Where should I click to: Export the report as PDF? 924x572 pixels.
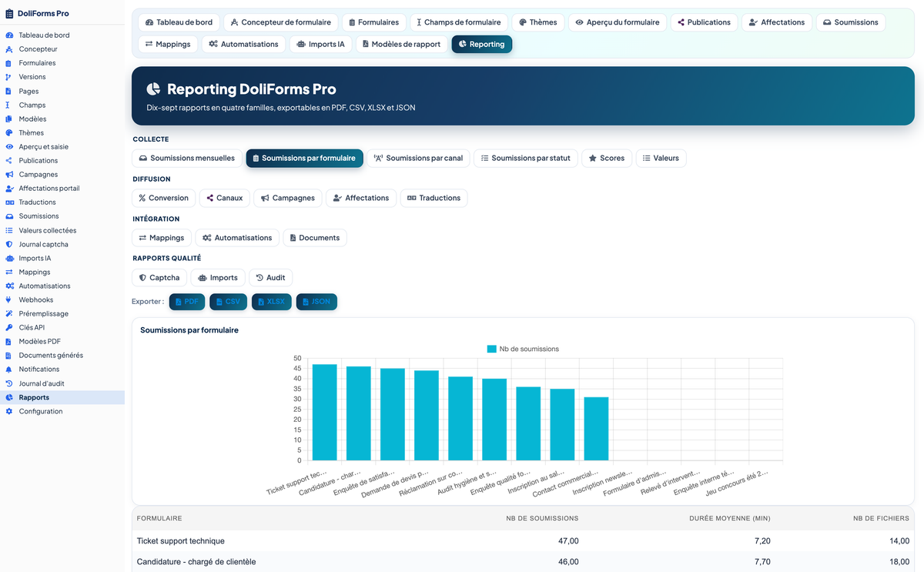[187, 302]
